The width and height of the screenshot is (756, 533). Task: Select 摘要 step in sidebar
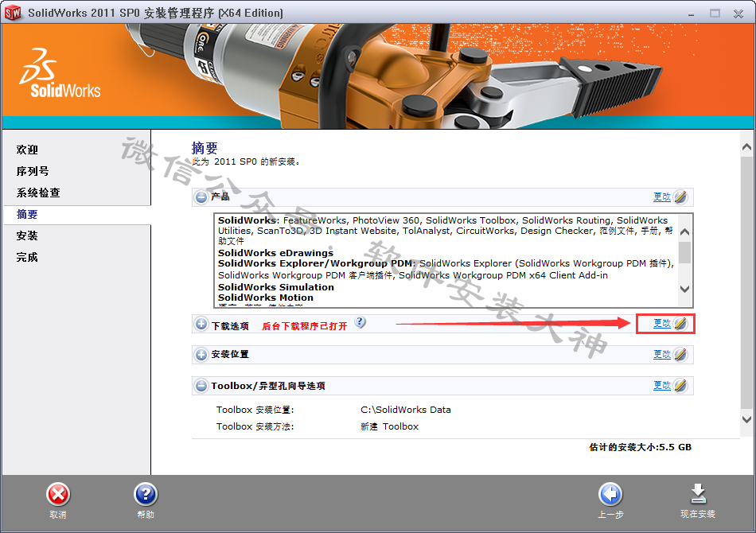pos(27,215)
